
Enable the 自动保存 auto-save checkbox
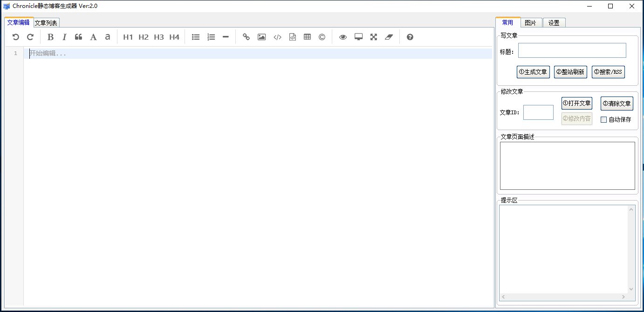coord(604,119)
